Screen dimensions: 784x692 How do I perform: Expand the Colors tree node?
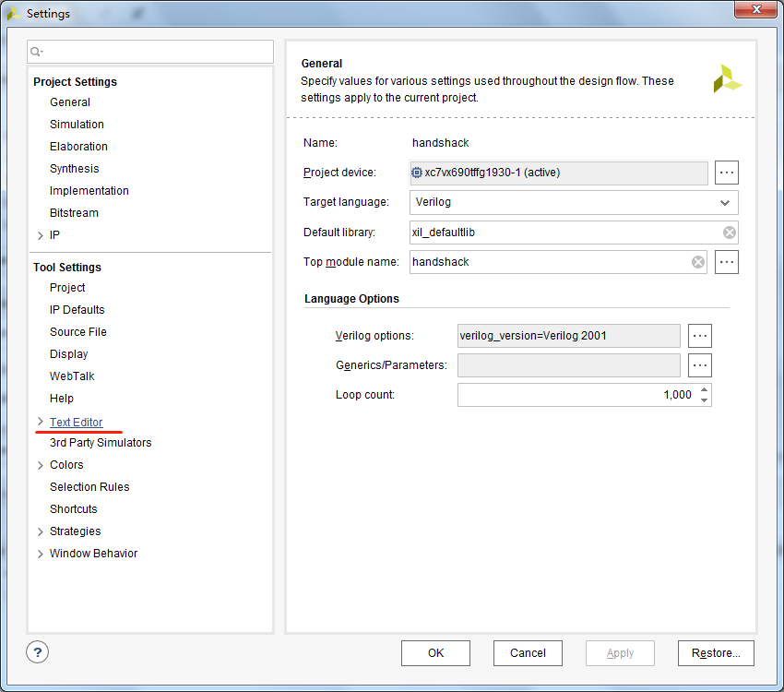tap(41, 466)
